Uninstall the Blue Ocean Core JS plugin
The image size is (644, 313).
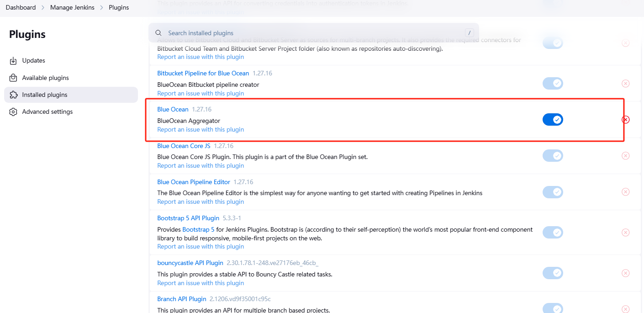point(626,156)
